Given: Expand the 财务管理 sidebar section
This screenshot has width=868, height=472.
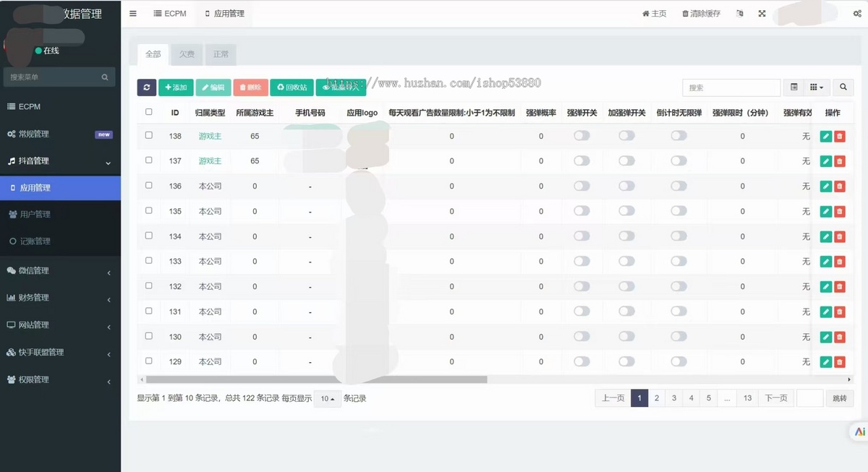Looking at the screenshot, I should tap(60, 298).
